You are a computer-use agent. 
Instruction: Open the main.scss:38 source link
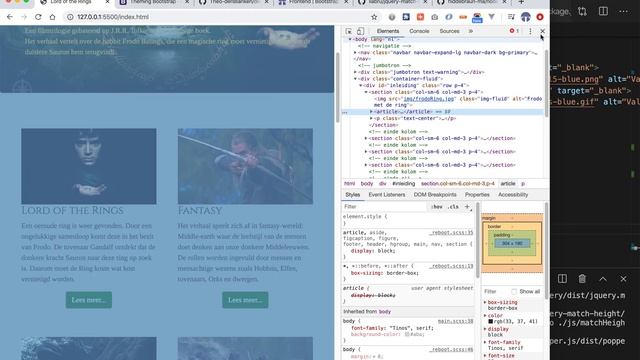[x=455, y=321]
